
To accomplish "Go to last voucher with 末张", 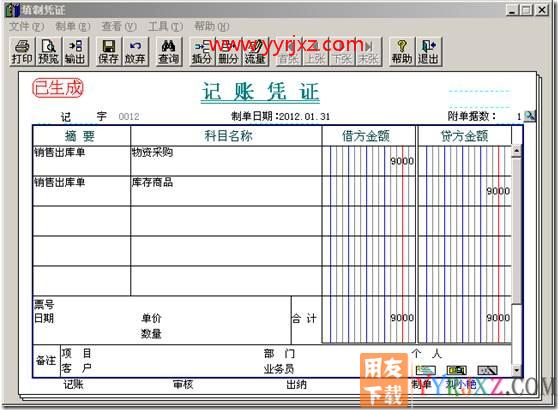I will tap(369, 52).
